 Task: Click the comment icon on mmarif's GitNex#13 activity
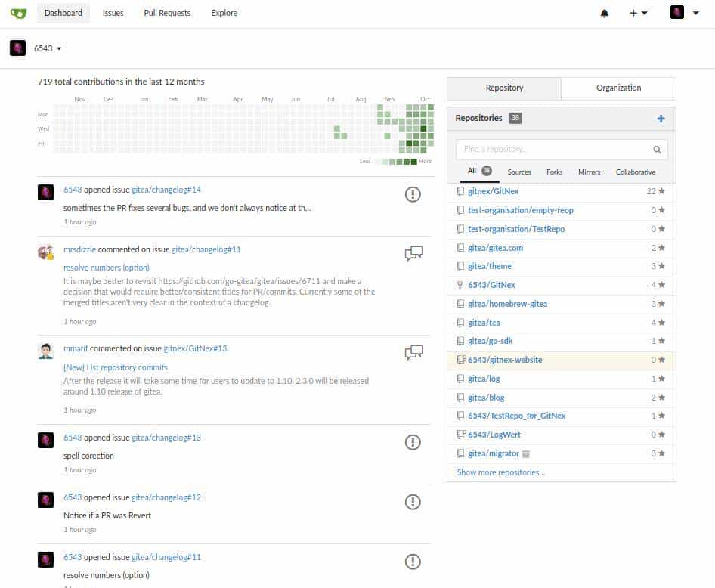coord(413,352)
